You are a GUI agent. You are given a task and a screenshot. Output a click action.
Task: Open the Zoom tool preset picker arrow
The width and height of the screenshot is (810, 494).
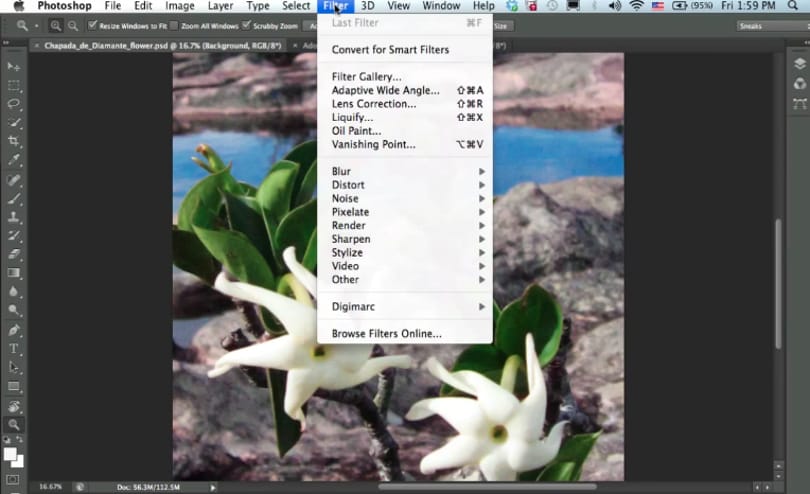point(36,25)
